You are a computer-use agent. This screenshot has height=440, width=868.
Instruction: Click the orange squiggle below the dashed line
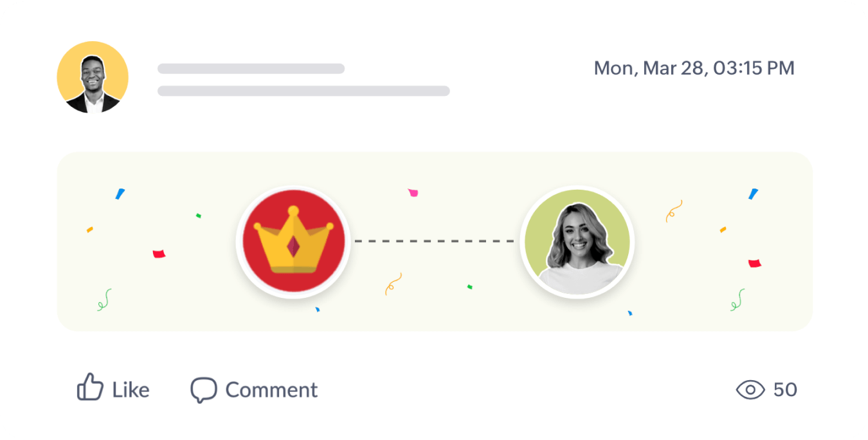coord(393,283)
